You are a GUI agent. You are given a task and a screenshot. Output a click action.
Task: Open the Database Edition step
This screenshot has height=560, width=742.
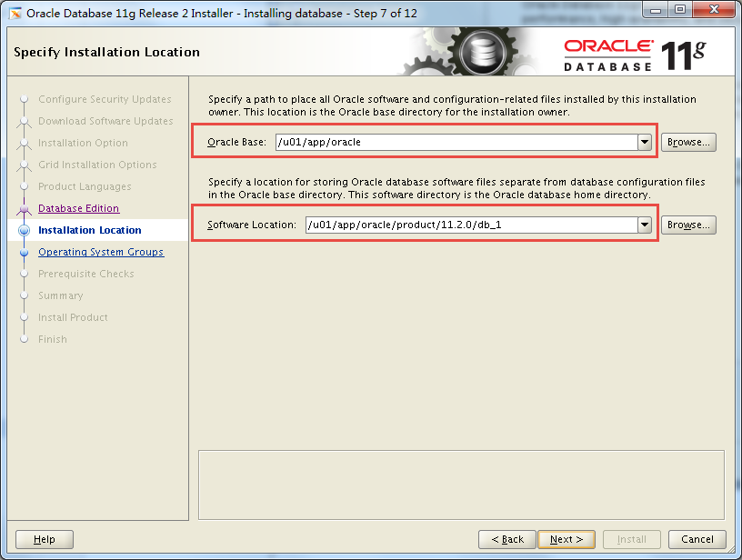81,208
